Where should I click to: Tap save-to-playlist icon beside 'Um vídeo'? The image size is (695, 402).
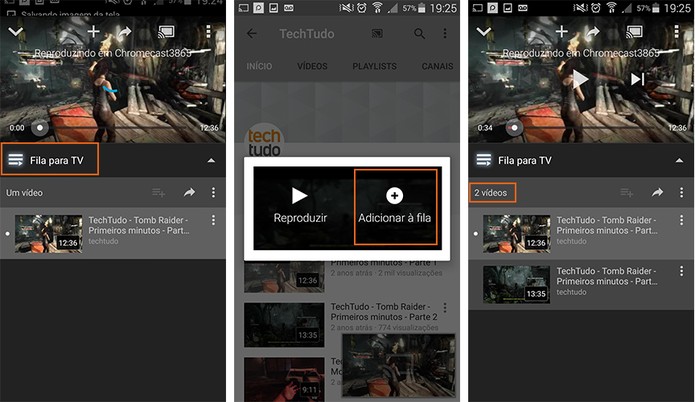click(x=158, y=192)
